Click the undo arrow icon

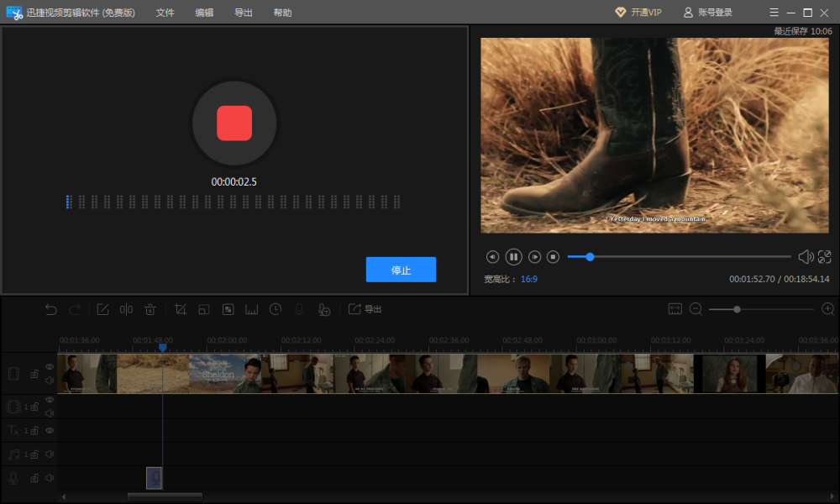pyautogui.click(x=51, y=309)
